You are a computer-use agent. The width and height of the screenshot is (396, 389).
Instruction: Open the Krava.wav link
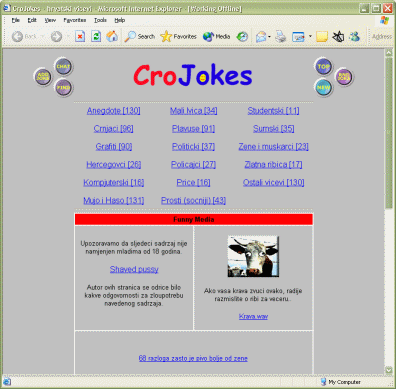[253, 316]
